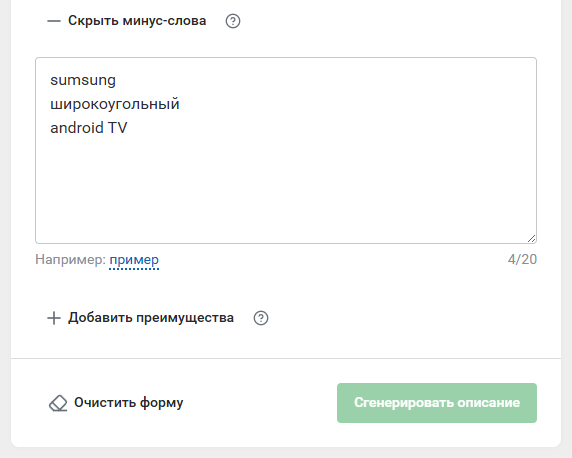Open help tooltip for минус-слова

(x=233, y=21)
